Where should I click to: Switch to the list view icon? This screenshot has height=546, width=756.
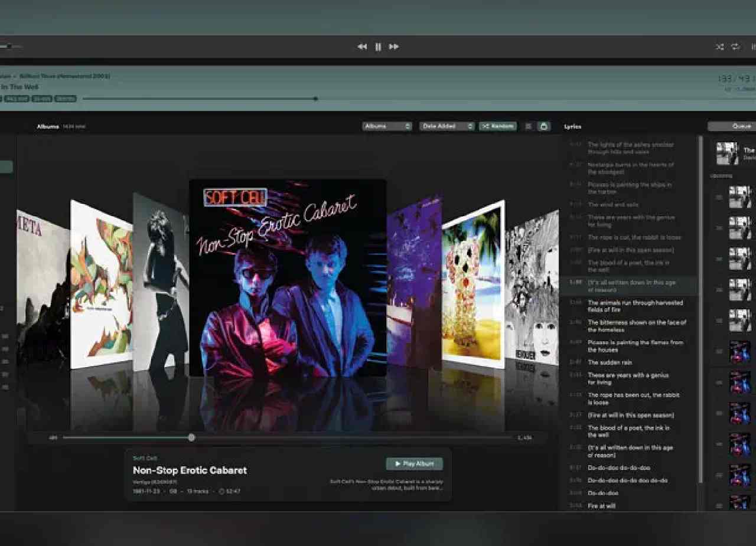(x=529, y=126)
